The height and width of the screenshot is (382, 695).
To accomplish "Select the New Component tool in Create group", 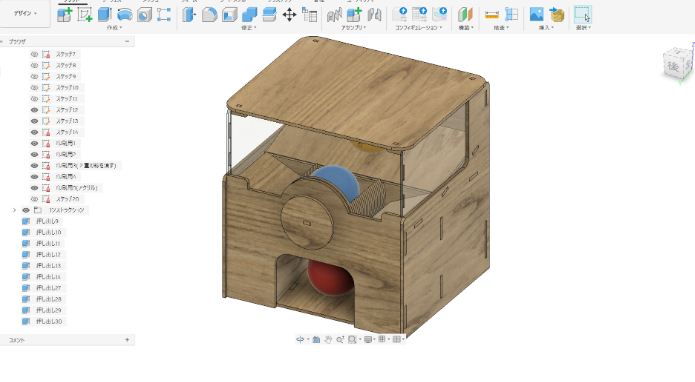I will 64,15.
